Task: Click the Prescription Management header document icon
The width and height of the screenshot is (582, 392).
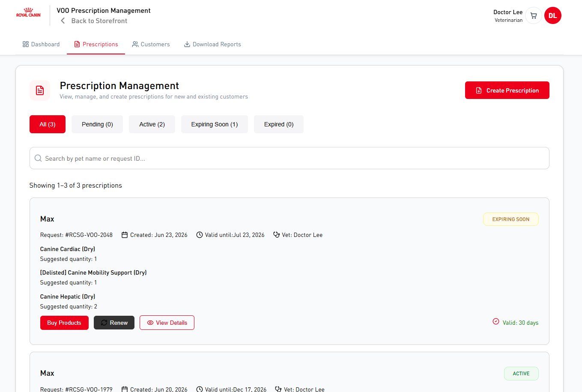Action: [40, 90]
